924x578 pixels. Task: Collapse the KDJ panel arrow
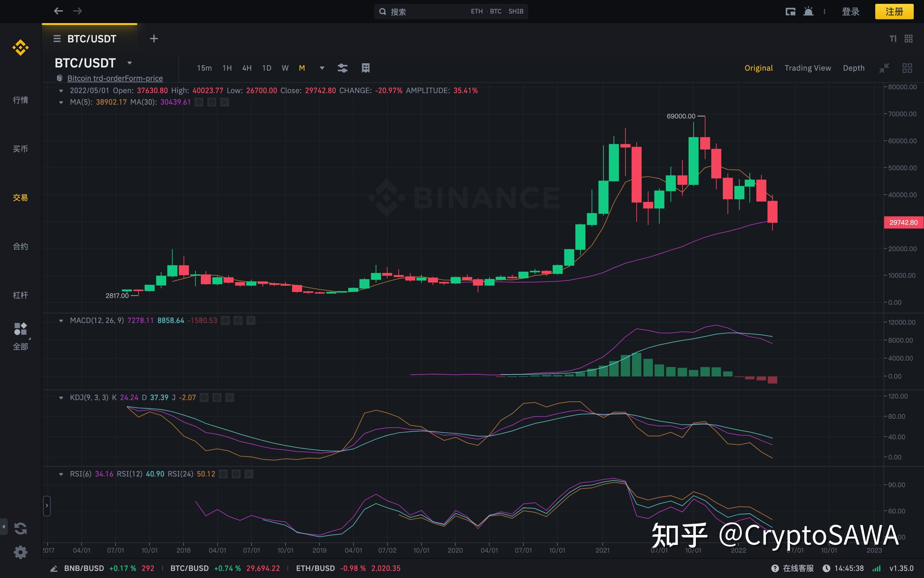click(61, 398)
